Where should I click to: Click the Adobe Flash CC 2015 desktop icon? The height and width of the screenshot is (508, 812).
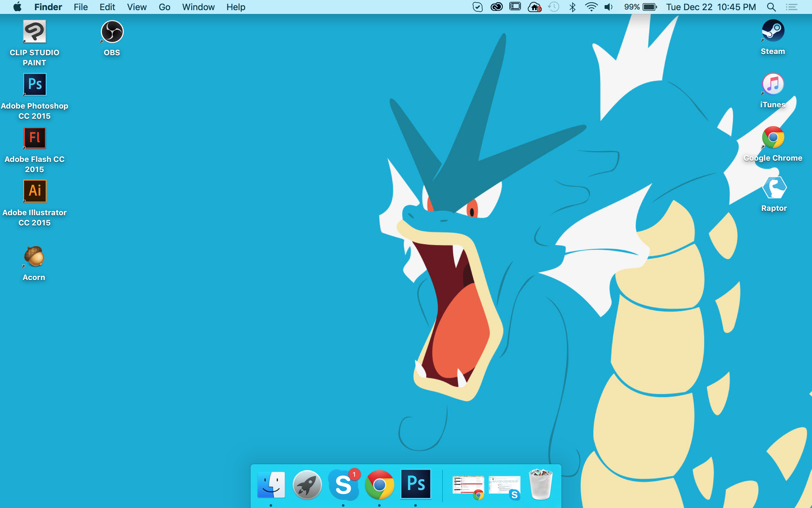tap(35, 138)
